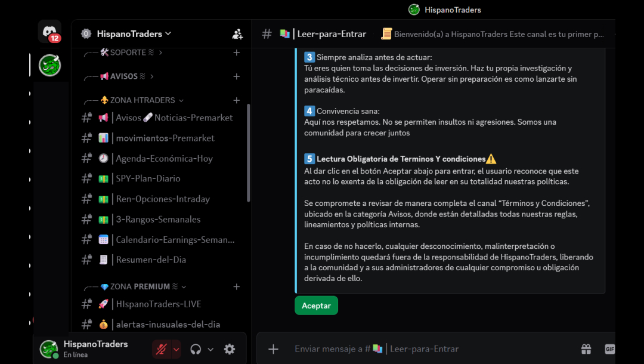Click 'Siempre analiza antes de actuar:' text

(374, 57)
